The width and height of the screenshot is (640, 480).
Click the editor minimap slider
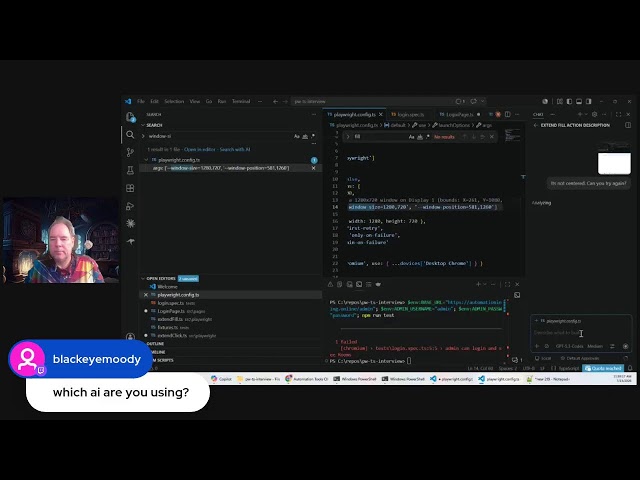512,135
